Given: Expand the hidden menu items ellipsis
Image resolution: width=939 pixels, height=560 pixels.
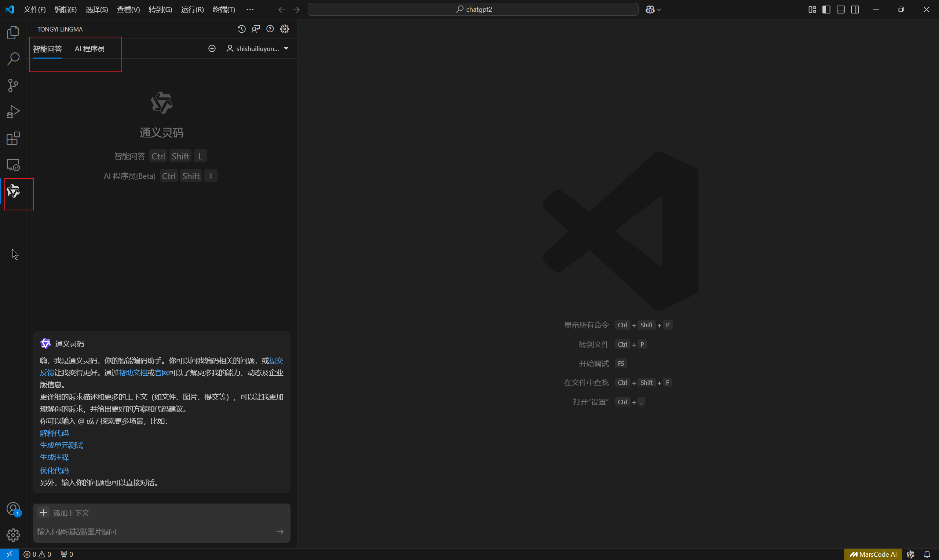Looking at the screenshot, I should 250,10.
